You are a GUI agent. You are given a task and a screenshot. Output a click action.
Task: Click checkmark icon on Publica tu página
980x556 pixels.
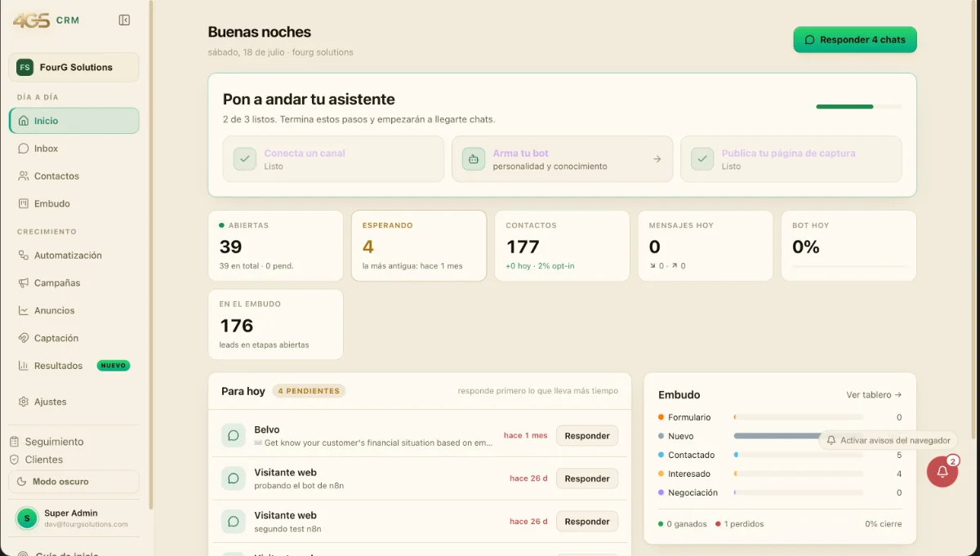tap(702, 159)
